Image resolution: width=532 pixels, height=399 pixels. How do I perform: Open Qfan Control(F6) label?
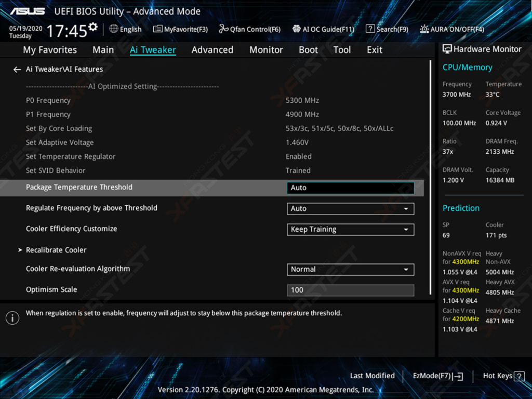tap(255, 29)
